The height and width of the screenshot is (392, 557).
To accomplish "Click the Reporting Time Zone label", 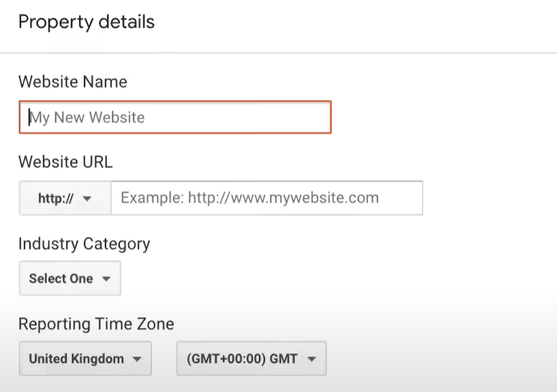I will [x=97, y=324].
